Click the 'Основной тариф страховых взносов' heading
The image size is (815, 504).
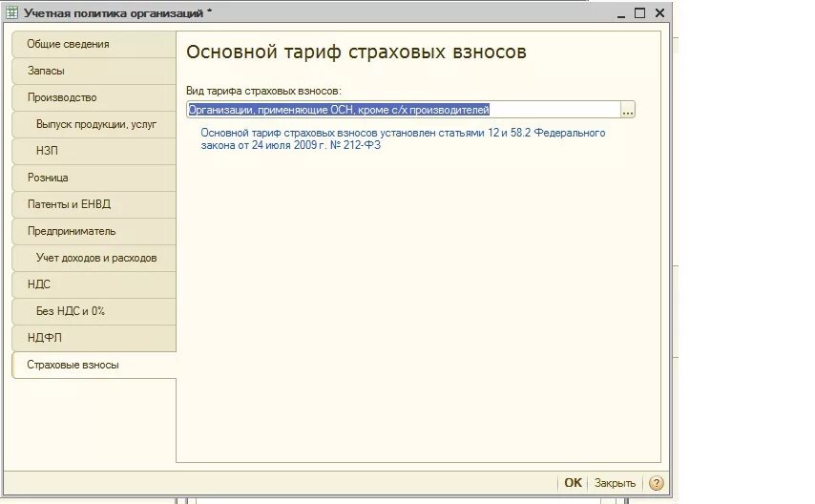pyautogui.click(x=356, y=52)
